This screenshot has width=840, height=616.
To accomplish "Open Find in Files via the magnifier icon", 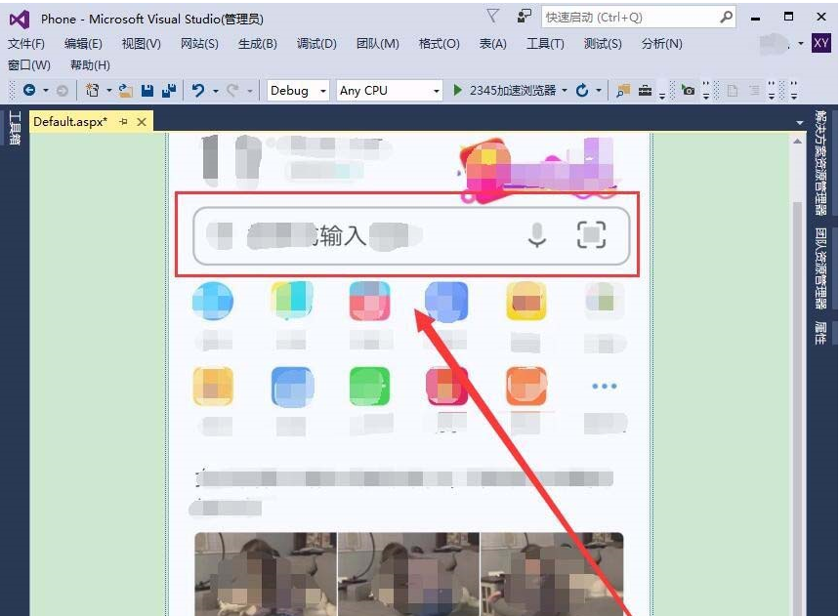I will click(621, 90).
